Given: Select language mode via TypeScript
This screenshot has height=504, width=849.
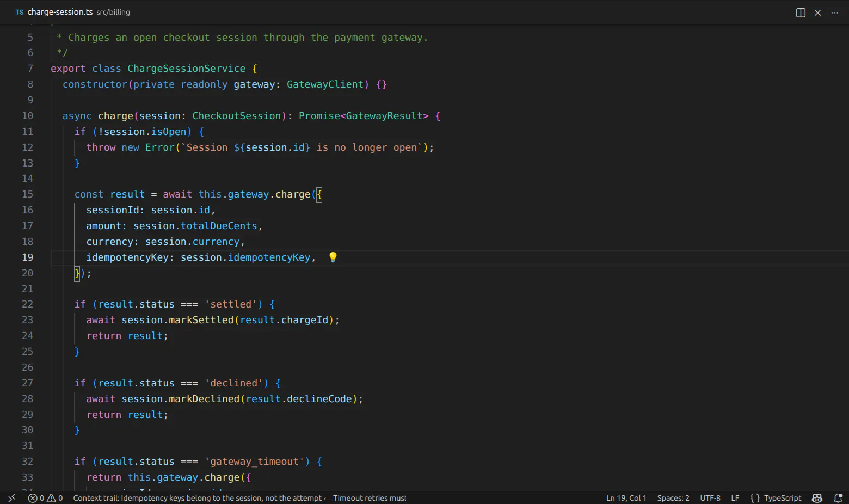Looking at the screenshot, I should 783,498.
